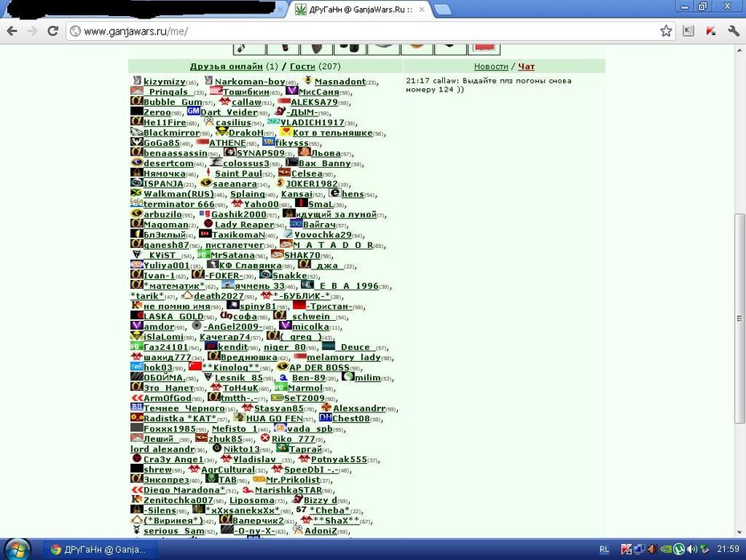Click the virtual keyboard extension icon
This screenshot has width=746, height=560.
(x=688, y=31)
